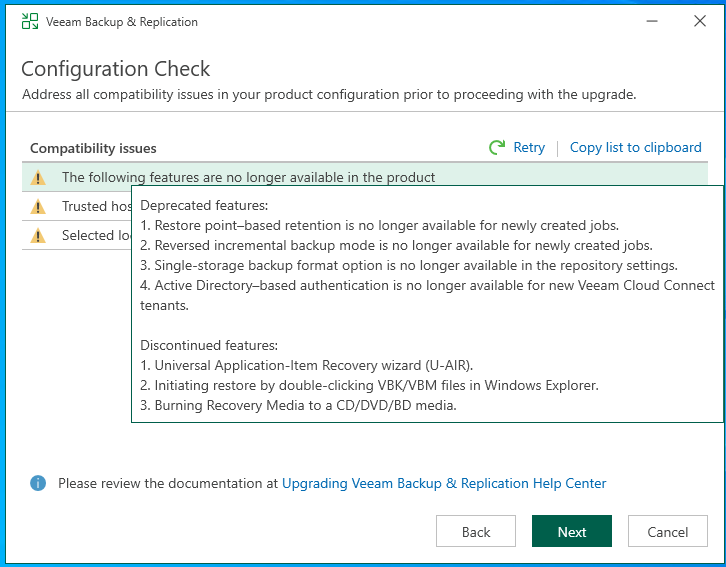The image size is (726, 567).
Task: Close the Veeam Backup & Replication window
Action: coord(699,21)
